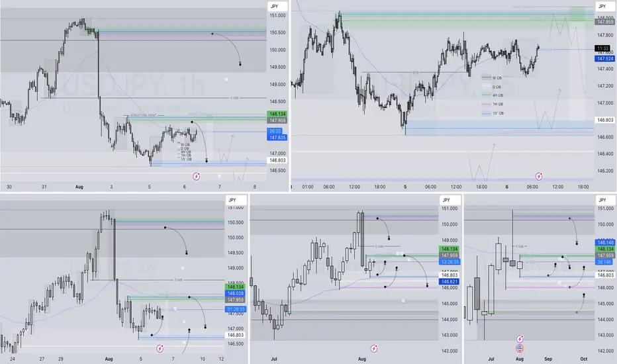Select 146.803 label on bottom-right chart
Image resolution: width=617 pixels, height=364 pixels.
tap(605, 275)
